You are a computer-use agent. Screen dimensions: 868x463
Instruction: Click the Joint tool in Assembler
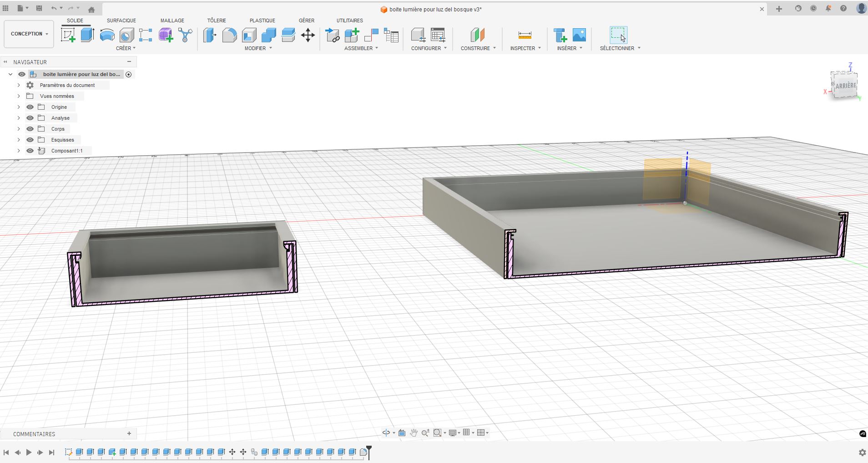[372, 35]
